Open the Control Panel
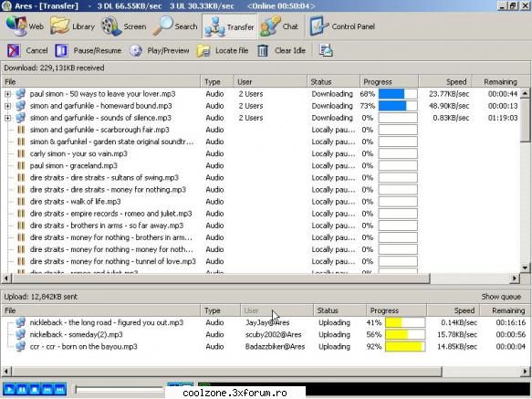This screenshot has width=532, height=399. click(x=342, y=26)
